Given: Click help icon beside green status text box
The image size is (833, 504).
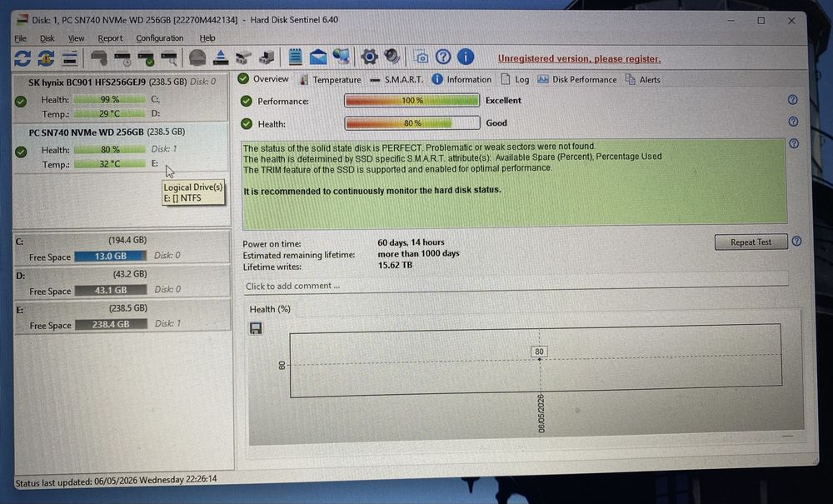Looking at the screenshot, I should pos(794,143).
